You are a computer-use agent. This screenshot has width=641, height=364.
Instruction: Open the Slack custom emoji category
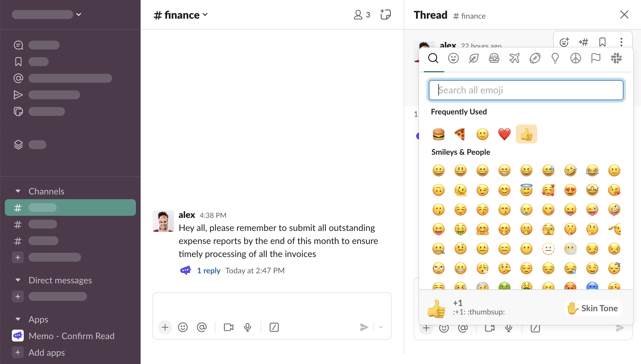[x=616, y=58]
